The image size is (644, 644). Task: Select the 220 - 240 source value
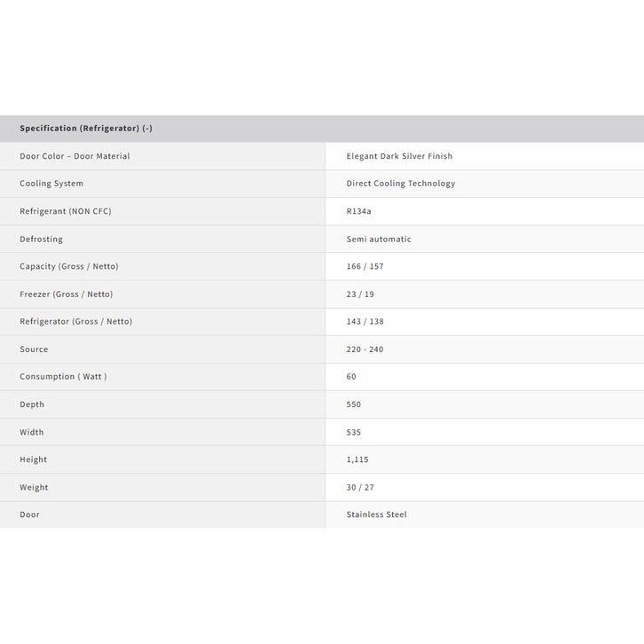(x=365, y=349)
